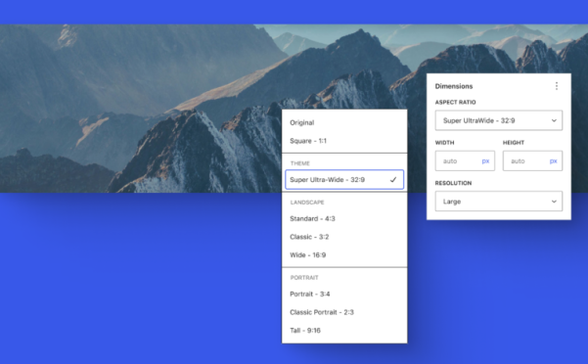The width and height of the screenshot is (588, 364).
Task: Click the WIDTH label
Action: [x=444, y=143]
